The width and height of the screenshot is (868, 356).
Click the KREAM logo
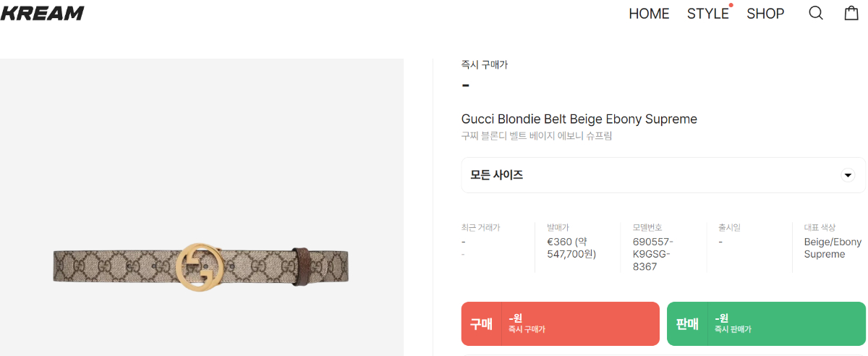pos(42,13)
